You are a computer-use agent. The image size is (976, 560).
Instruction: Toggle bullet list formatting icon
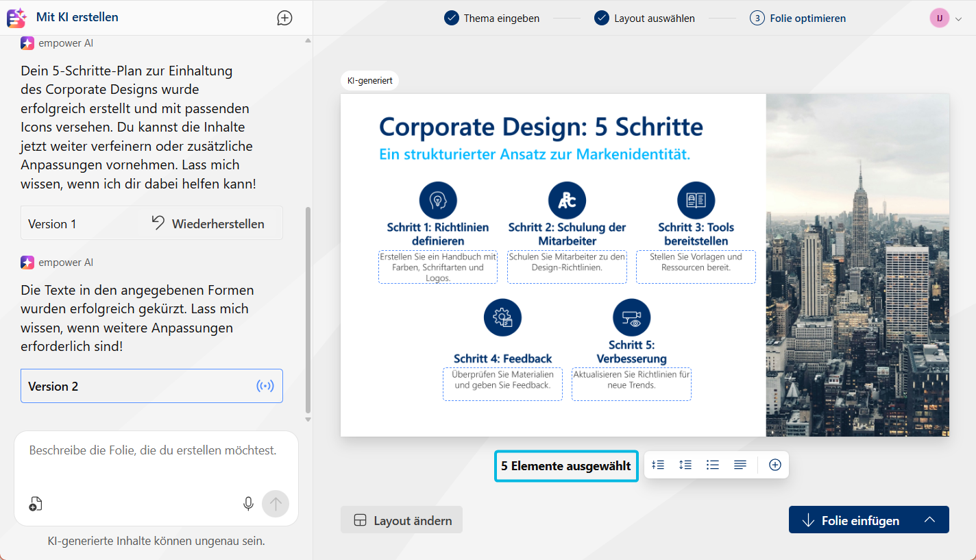(x=713, y=465)
